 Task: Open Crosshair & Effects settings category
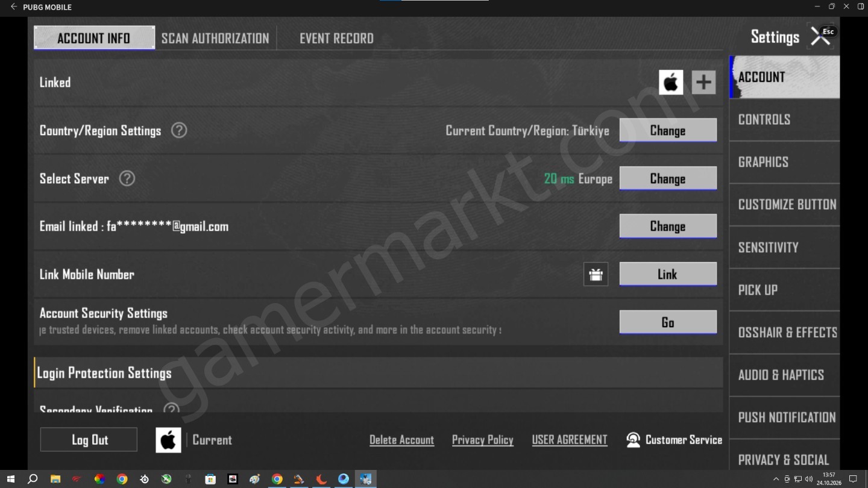784,333
